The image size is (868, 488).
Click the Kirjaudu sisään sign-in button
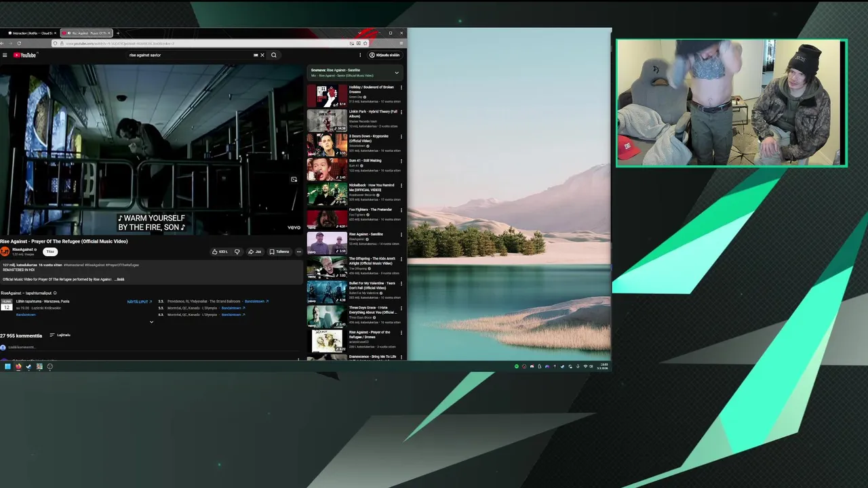[x=384, y=55]
